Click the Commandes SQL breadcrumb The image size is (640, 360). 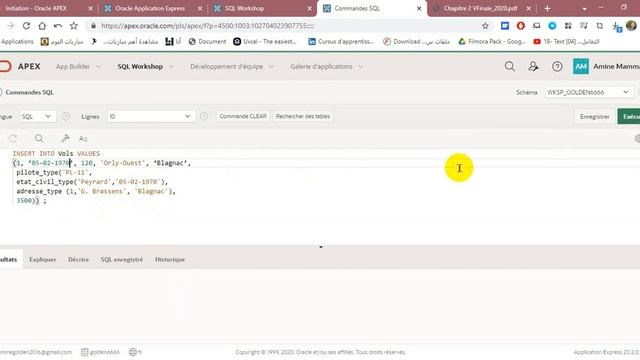29,92
